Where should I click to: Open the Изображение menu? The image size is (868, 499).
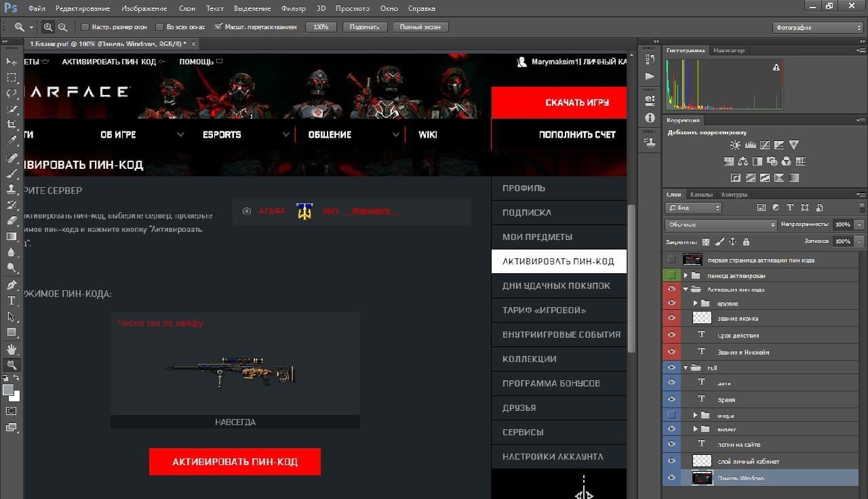[144, 9]
